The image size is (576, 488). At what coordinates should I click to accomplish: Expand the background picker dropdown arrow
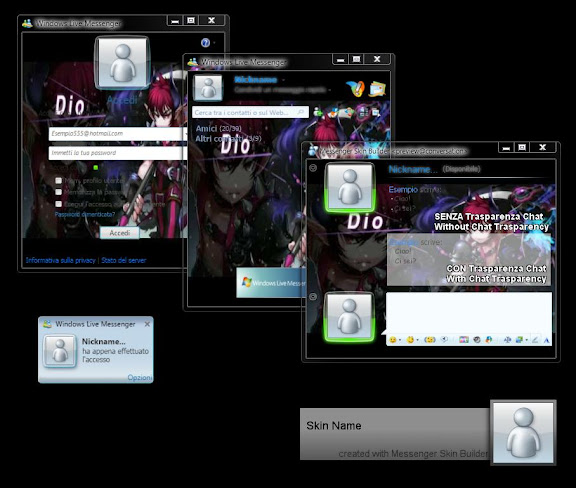click(x=527, y=340)
